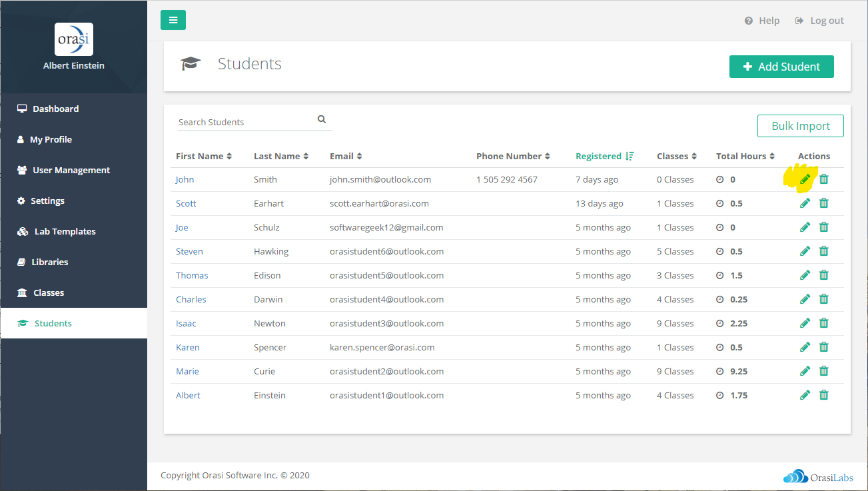Click last name Hawking
Image resolution: width=868 pixels, height=491 pixels.
[271, 251]
